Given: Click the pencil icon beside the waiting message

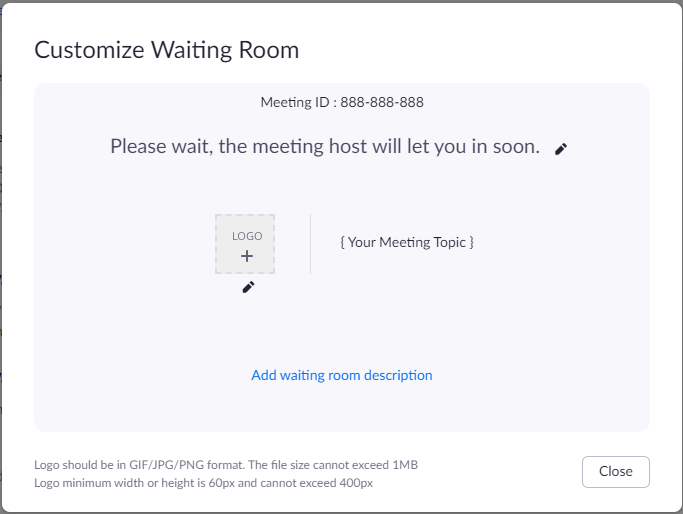Looking at the screenshot, I should pyautogui.click(x=561, y=149).
